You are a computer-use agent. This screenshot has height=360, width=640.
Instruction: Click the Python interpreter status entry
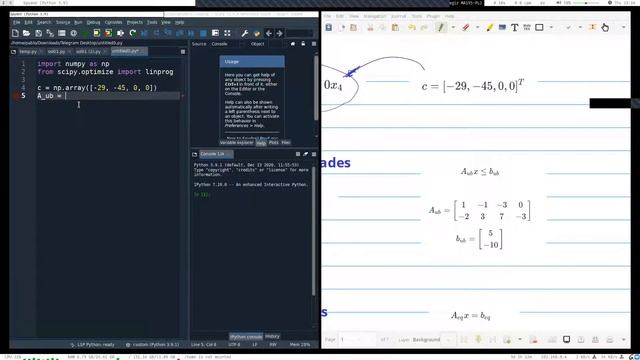(x=152, y=345)
